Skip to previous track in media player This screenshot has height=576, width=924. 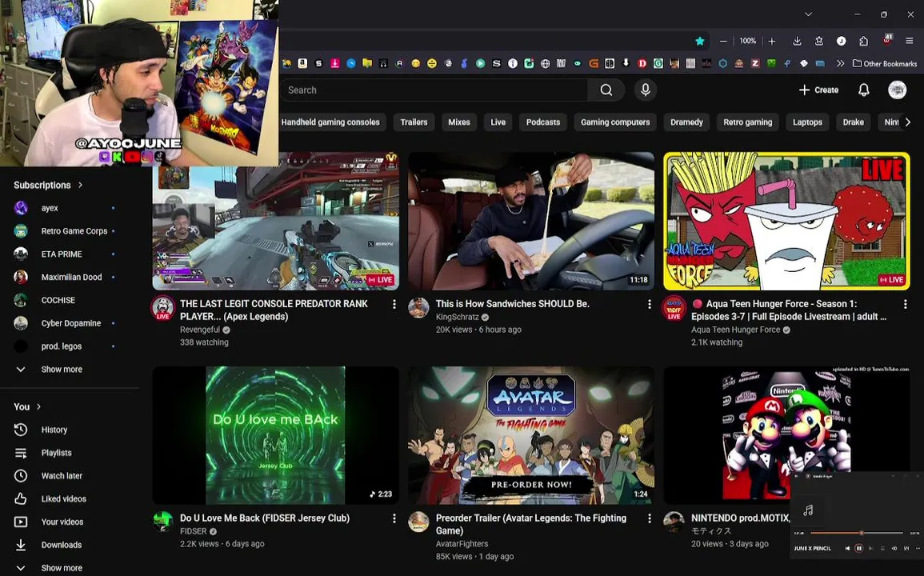pyautogui.click(x=847, y=548)
